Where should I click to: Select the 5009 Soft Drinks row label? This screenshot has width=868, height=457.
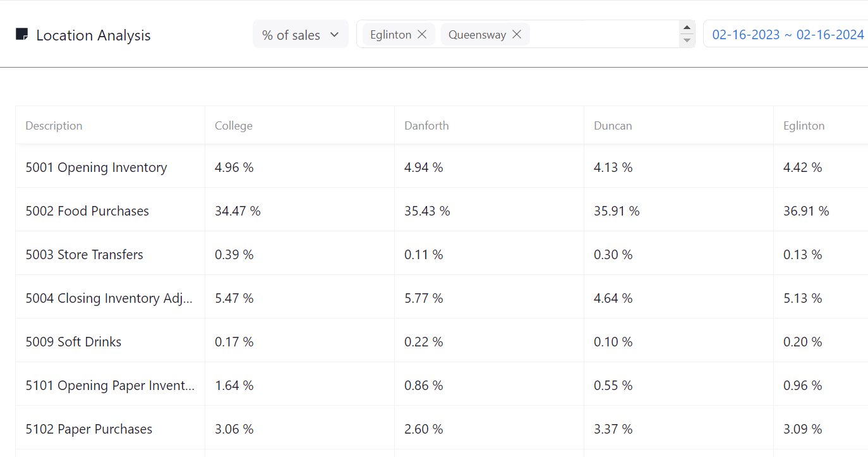(x=73, y=342)
